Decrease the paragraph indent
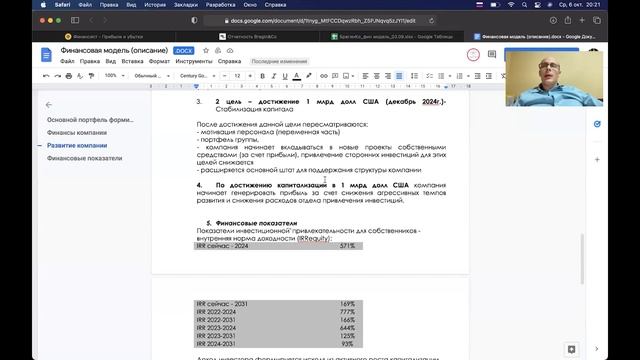Image resolution: width=640 pixels, height=360 pixels. [478, 76]
